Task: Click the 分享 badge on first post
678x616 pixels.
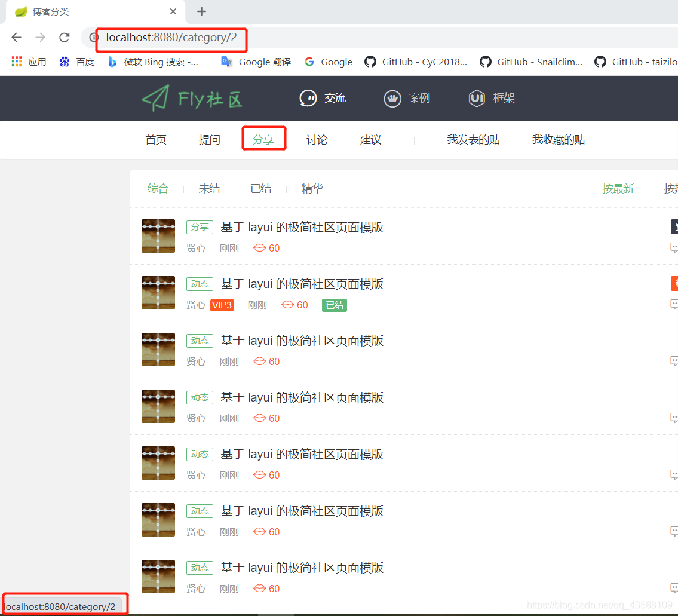Action: click(x=200, y=227)
